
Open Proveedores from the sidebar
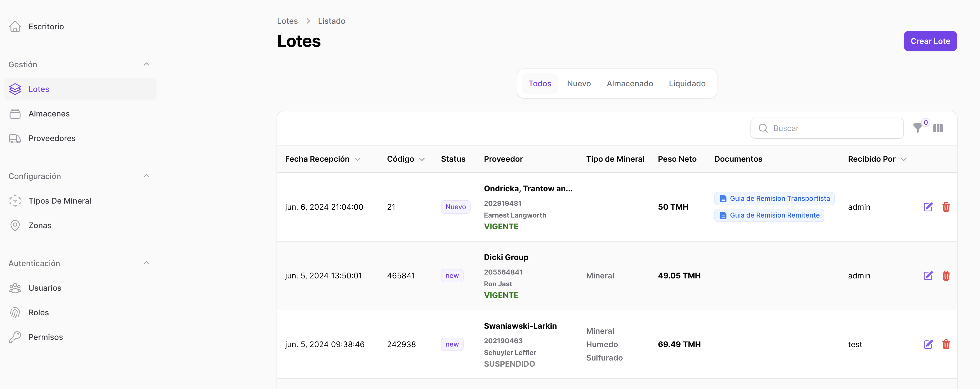pyautogui.click(x=80, y=138)
